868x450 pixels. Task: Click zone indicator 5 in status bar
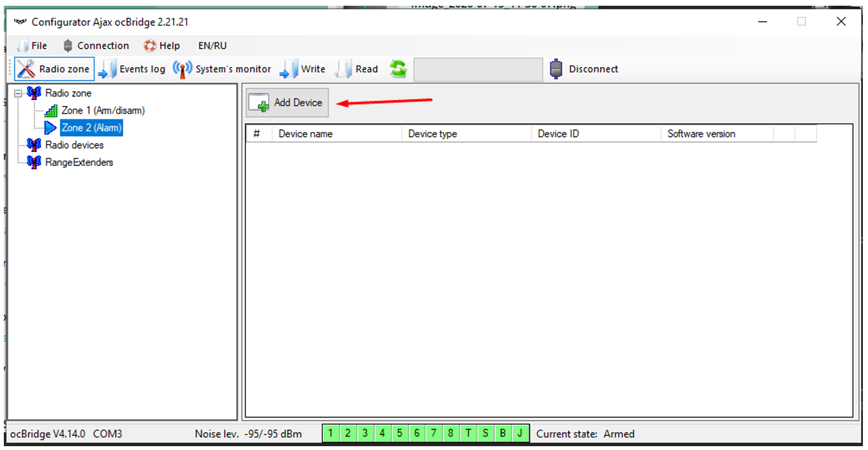(x=400, y=433)
